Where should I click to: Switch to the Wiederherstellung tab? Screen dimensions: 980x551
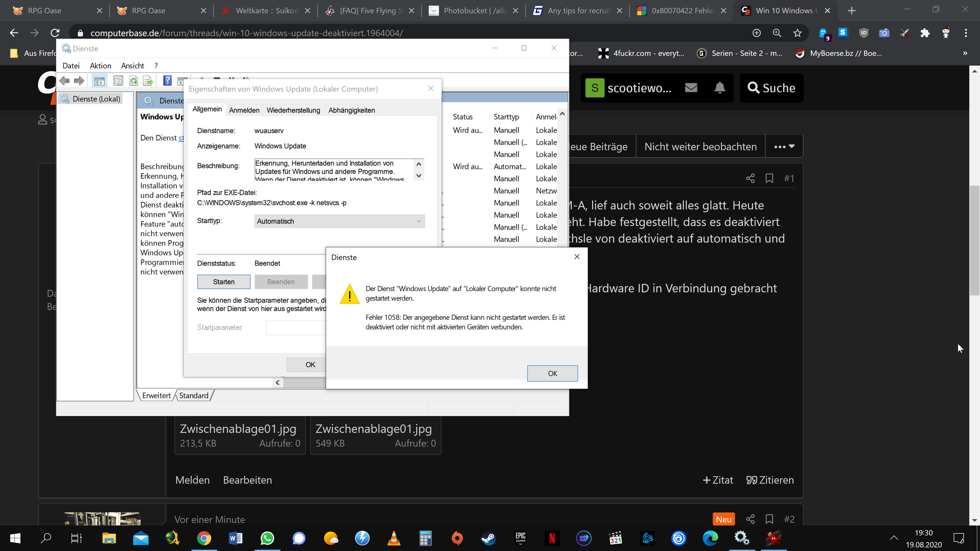pyautogui.click(x=293, y=110)
